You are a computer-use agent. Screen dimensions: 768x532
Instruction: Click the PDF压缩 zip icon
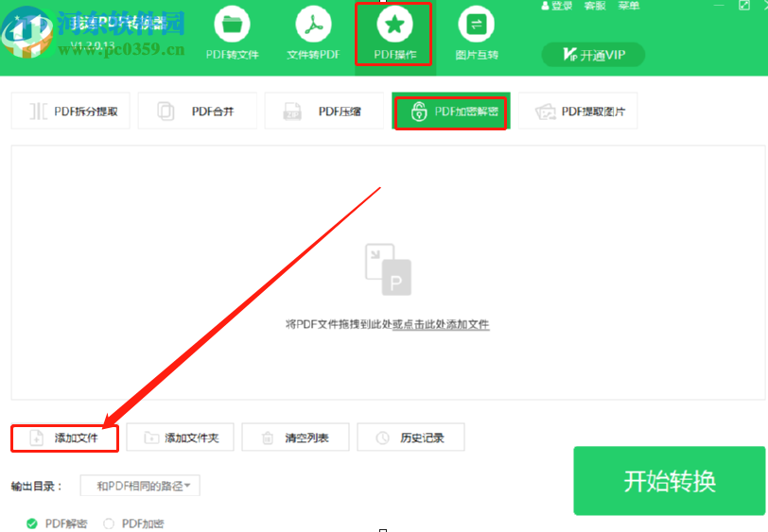[x=292, y=112]
